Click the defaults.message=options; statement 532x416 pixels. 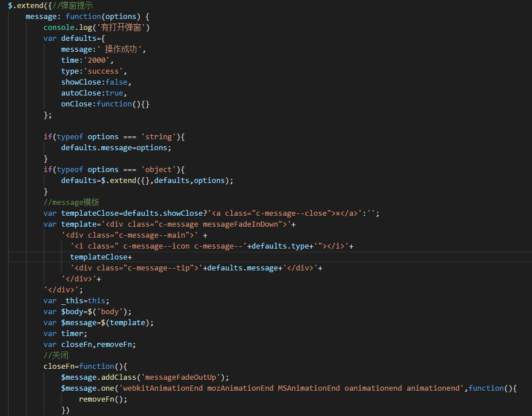click(116, 148)
